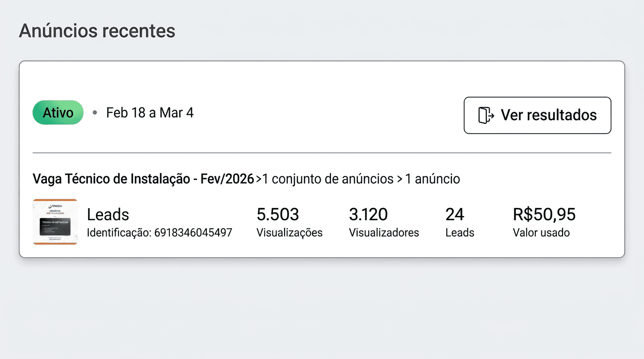Click the Visualizações label
This screenshot has height=359, width=644.
point(289,232)
